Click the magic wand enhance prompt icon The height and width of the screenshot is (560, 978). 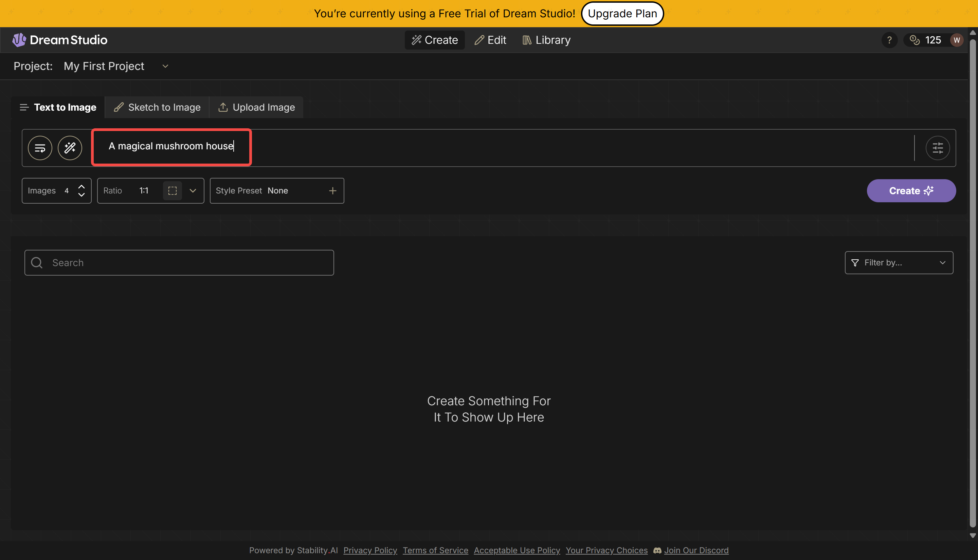(x=70, y=148)
